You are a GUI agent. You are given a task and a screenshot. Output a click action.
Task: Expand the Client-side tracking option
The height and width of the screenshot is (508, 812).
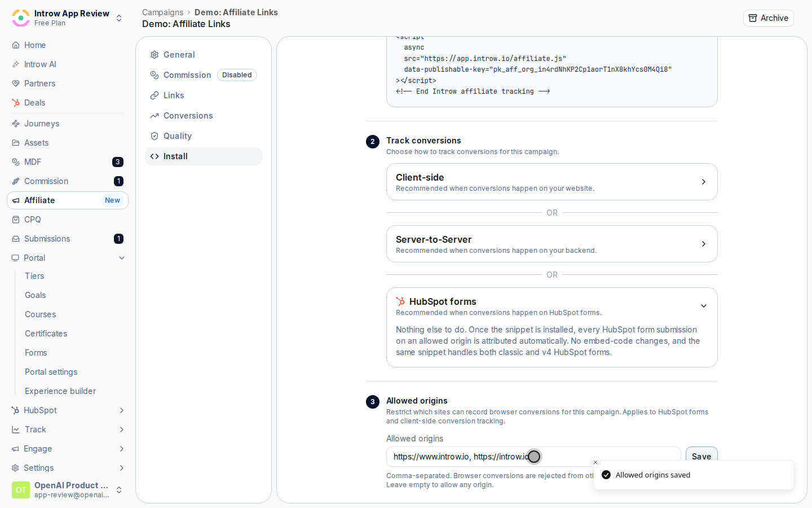[552, 182]
